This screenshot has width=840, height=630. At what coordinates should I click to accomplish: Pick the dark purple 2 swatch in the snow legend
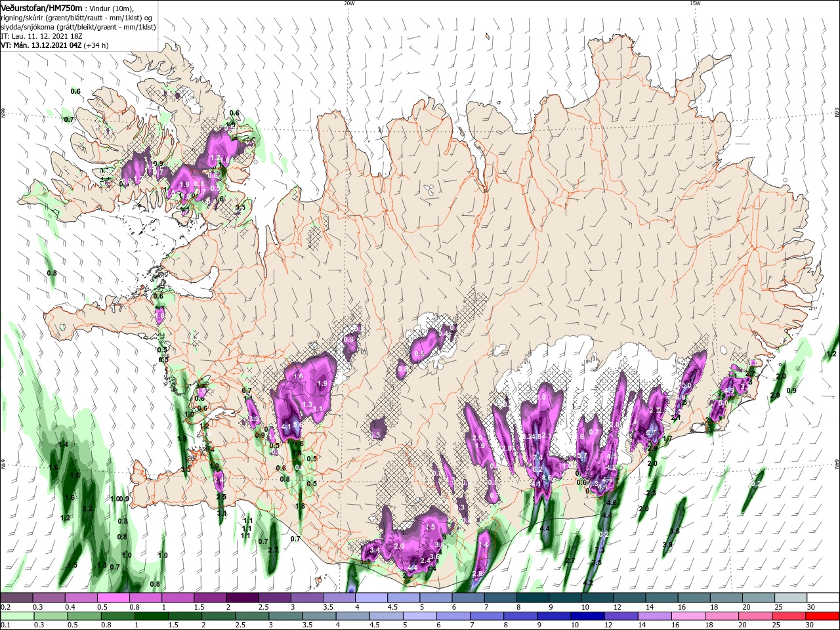[241, 598]
